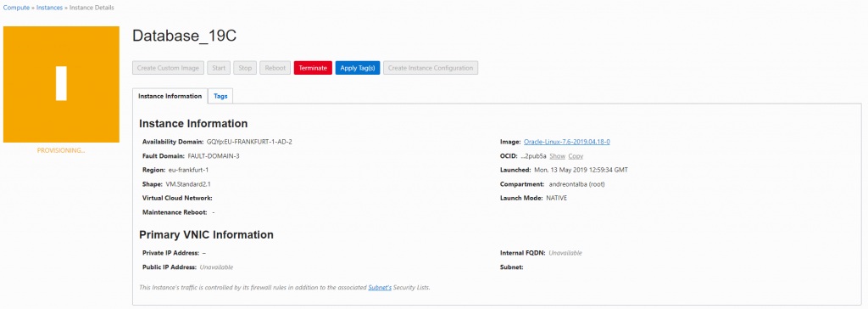868x309 pixels.
Task: Go to the Instances breadcrumb link
Action: tap(49, 8)
